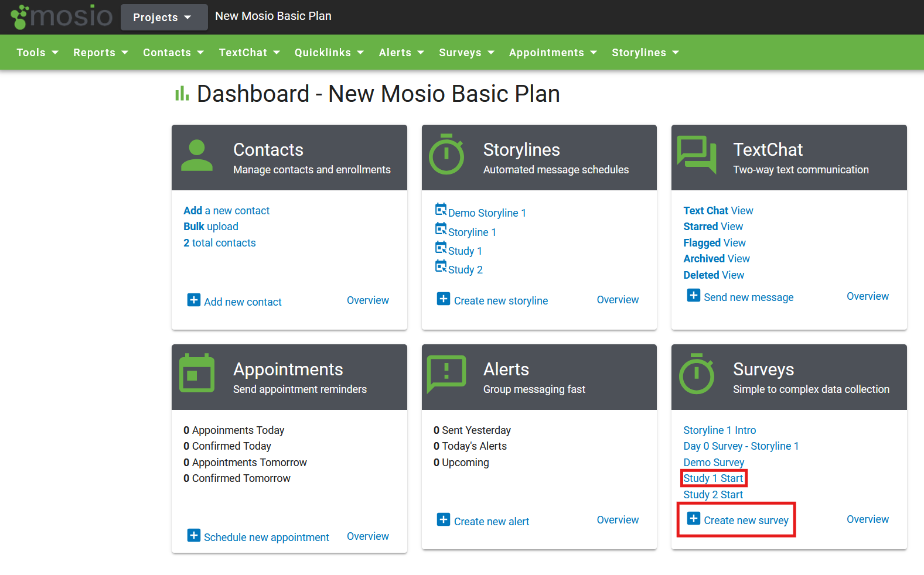
Task: Click the 0 Sent Yesterday text
Action: [472, 430]
